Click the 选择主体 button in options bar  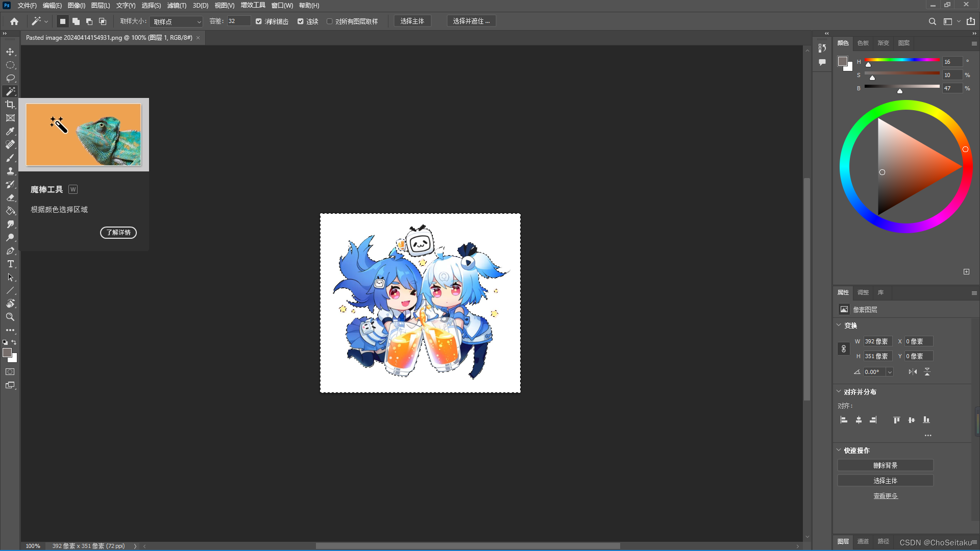click(x=412, y=21)
